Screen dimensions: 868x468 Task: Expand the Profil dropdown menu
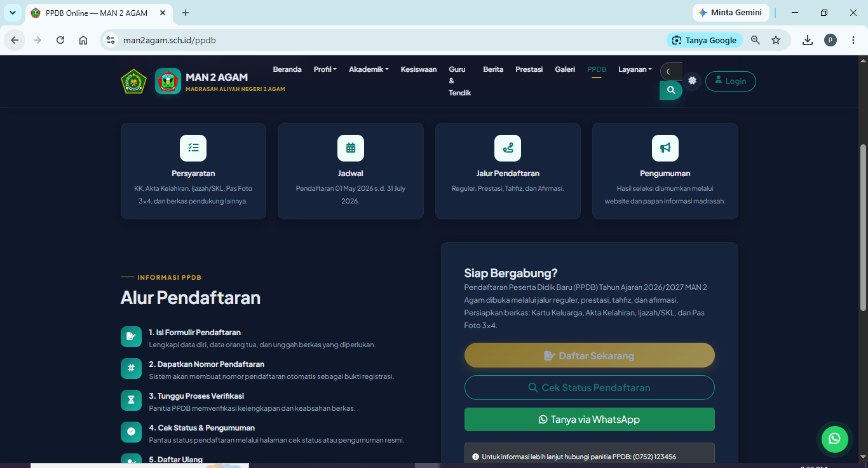click(325, 69)
